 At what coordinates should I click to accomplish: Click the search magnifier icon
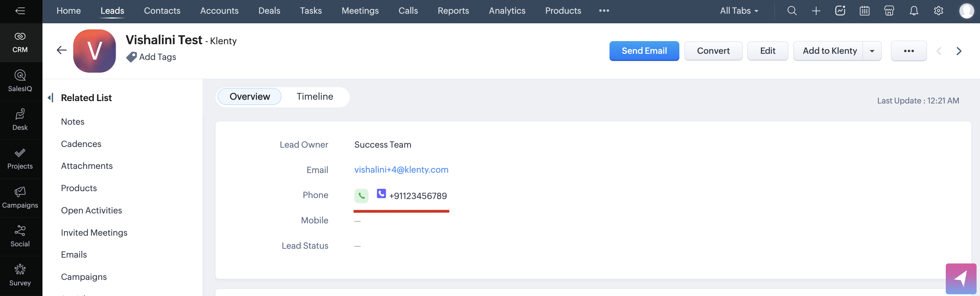point(792,11)
